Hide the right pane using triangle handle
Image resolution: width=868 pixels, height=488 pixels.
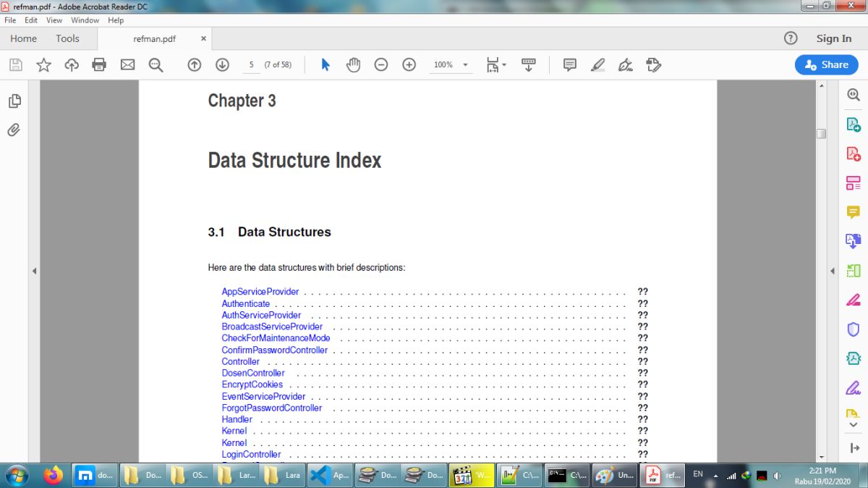(x=832, y=271)
